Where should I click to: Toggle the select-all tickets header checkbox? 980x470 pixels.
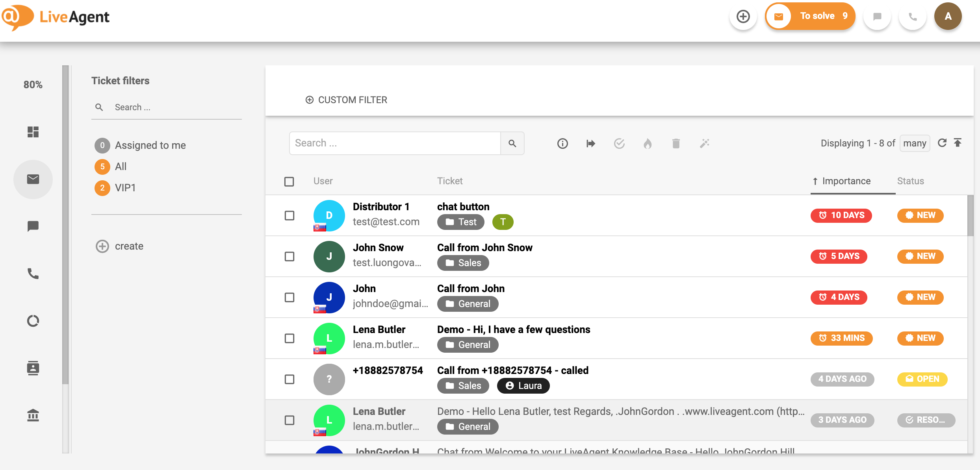pyautogui.click(x=289, y=181)
